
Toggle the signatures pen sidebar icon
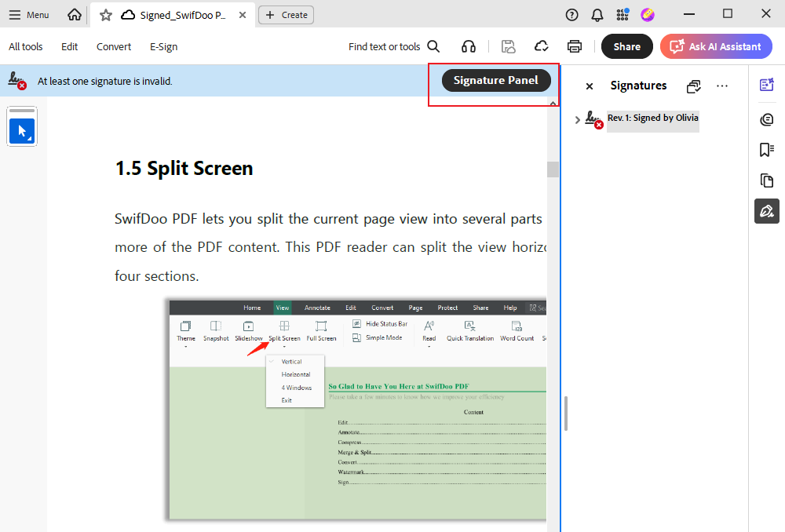click(766, 211)
